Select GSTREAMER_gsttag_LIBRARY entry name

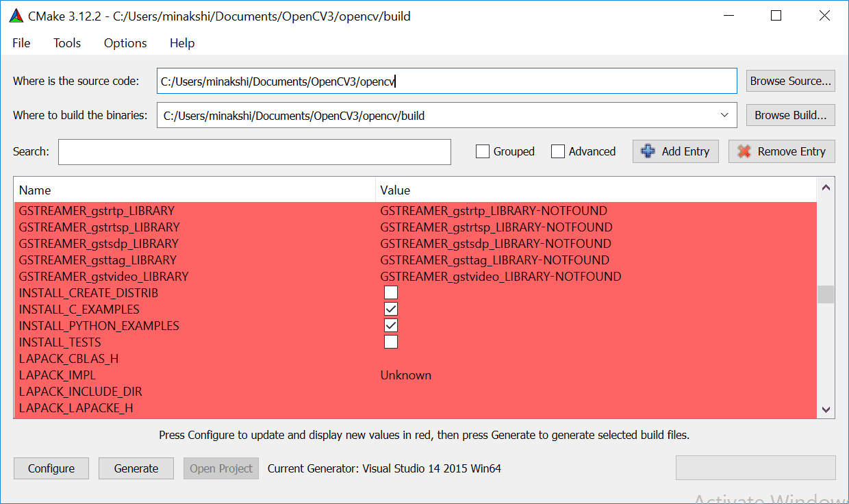pos(98,260)
